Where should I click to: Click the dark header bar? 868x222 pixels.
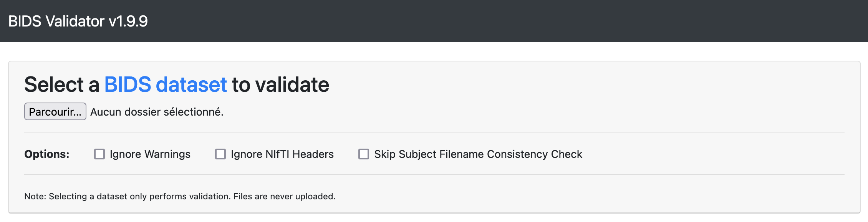[x=434, y=21]
